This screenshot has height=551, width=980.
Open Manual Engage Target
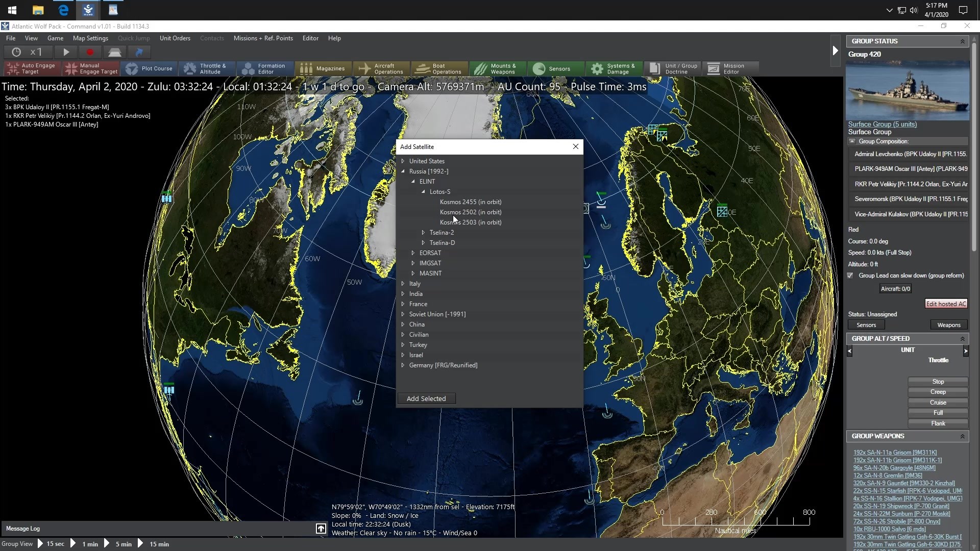pyautogui.click(x=91, y=68)
